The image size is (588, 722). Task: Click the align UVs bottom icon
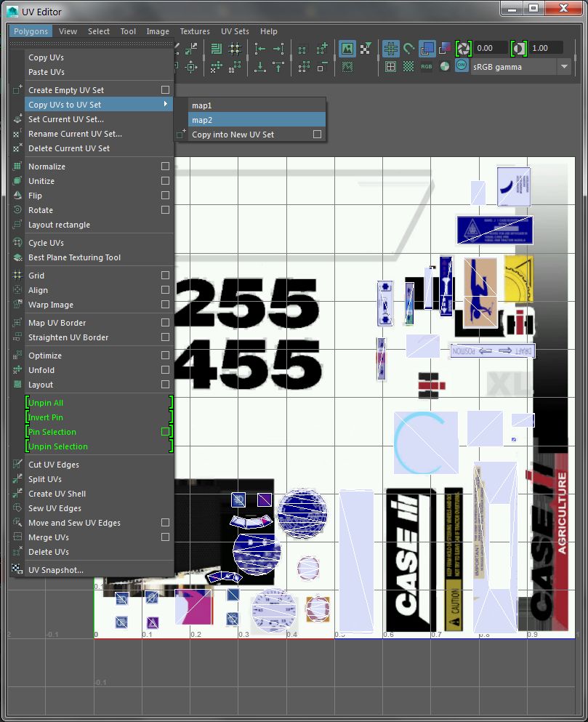click(259, 67)
